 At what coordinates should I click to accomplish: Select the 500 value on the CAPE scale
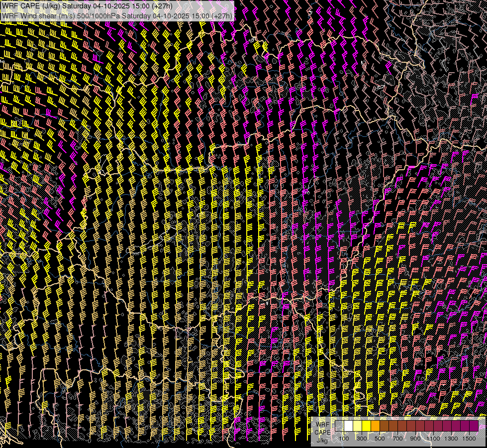380,438
